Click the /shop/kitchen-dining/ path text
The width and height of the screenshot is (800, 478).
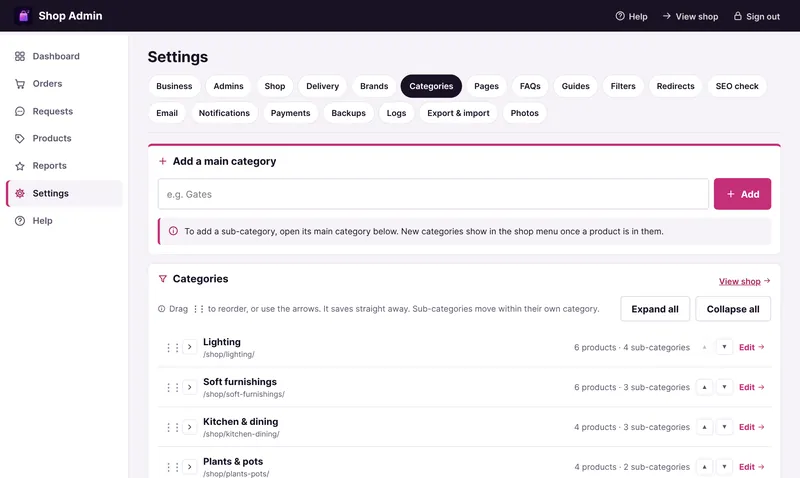tap(241, 434)
